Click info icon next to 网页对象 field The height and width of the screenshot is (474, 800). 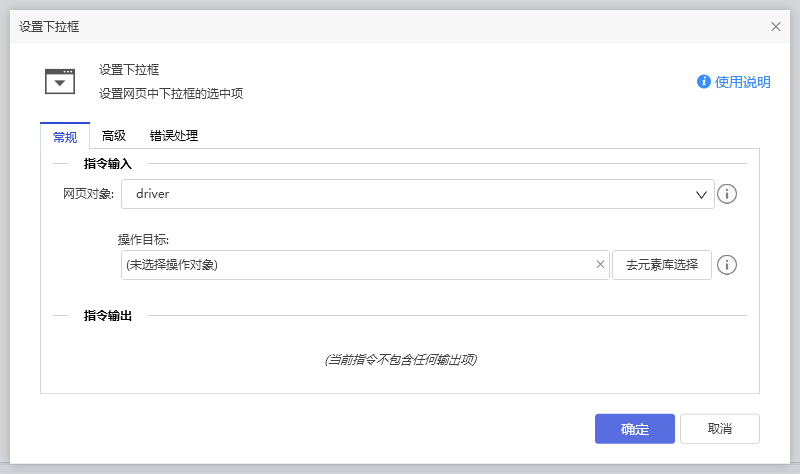coord(728,194)
